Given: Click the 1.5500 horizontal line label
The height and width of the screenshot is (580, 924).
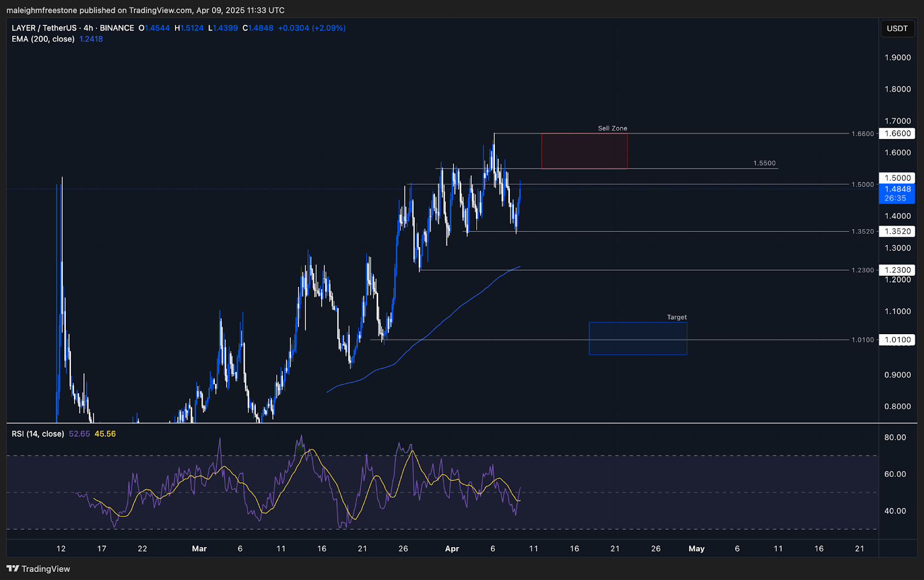Looking at the screenshot, I should [x=764, y=163].
